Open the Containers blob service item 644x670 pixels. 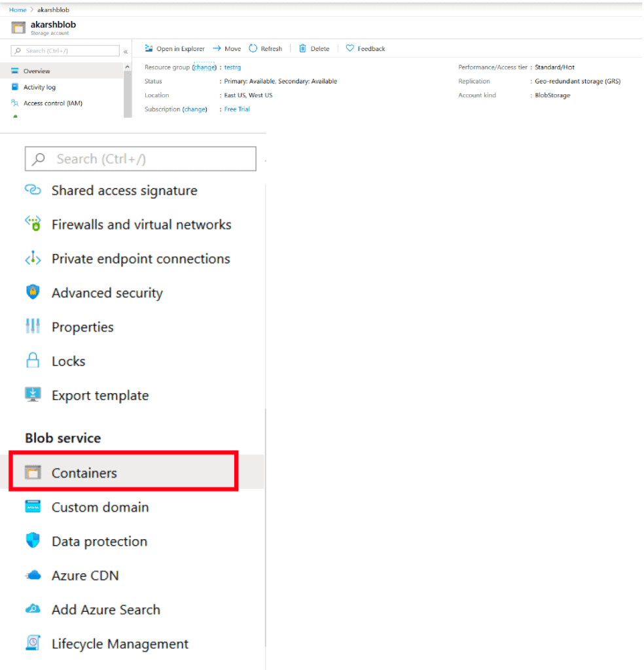[84, 472]
